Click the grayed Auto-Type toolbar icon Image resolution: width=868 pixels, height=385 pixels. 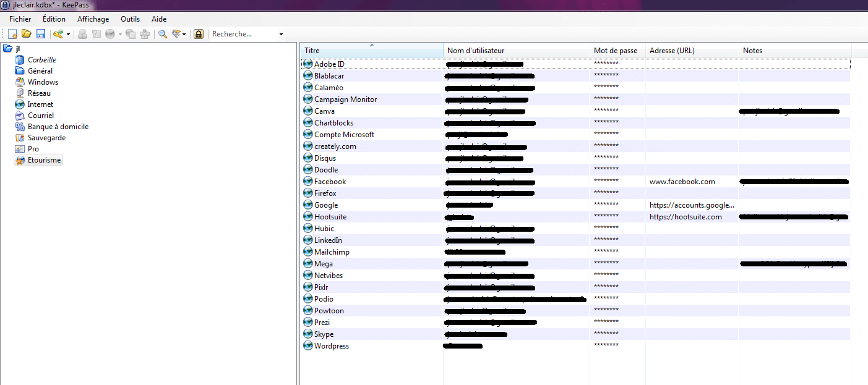145,34
